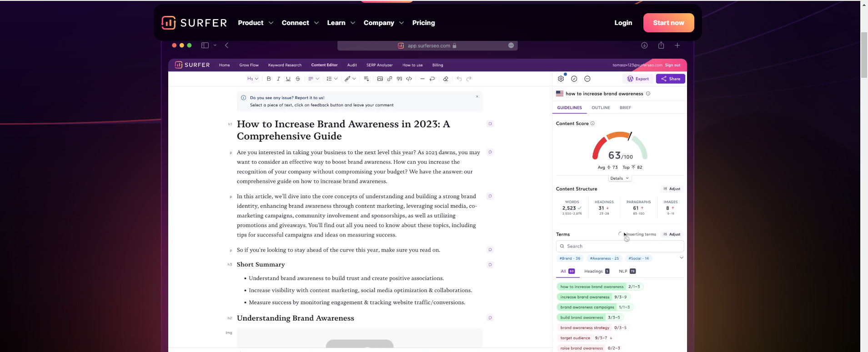
Task: Open the Connect menu dropdown
Action: point(300,23)
